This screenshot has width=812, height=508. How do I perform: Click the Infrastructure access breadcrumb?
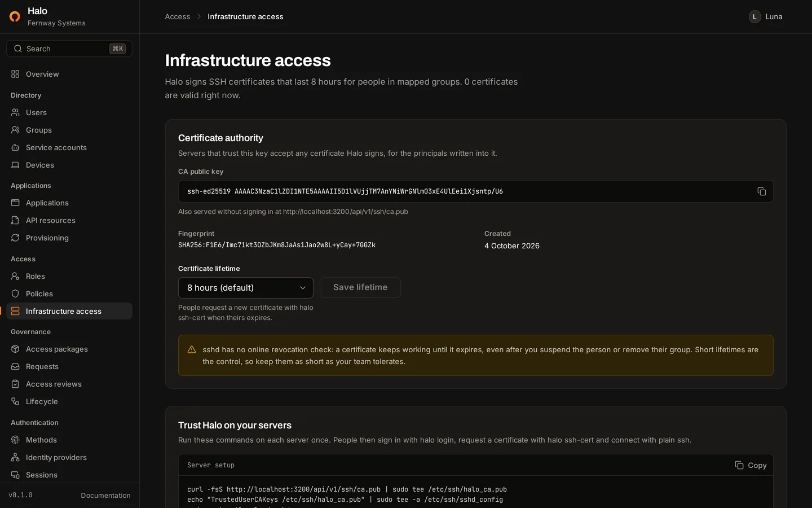(x=245, y=16)
